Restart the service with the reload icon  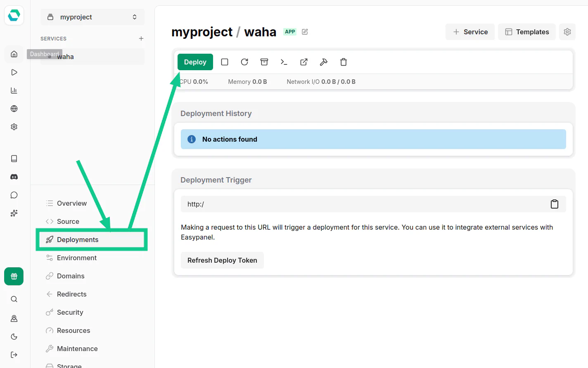pyautogui.click(x=244, y=62)
